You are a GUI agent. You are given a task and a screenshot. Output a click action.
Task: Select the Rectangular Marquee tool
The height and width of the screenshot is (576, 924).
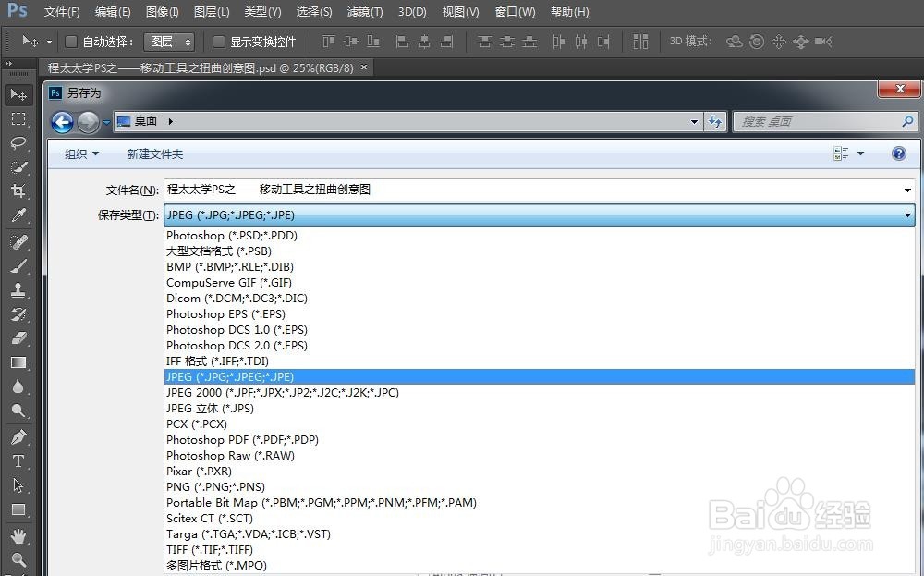point(18,119)
